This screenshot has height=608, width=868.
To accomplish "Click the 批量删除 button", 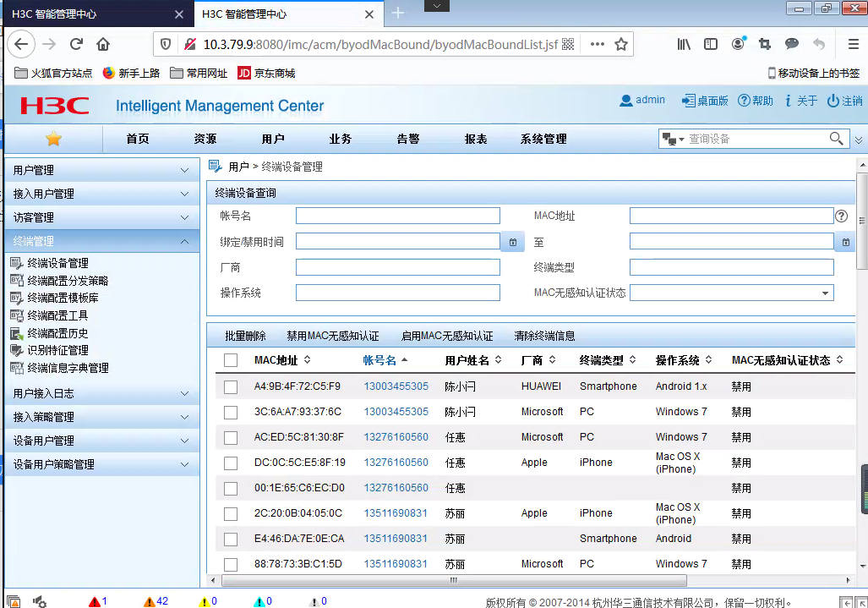I will (245, 336).
